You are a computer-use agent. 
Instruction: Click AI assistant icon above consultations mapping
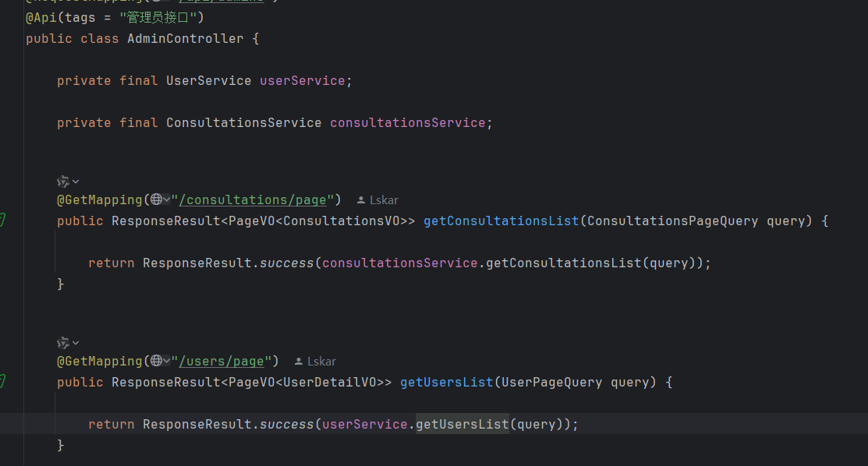[x=63, y=182]
